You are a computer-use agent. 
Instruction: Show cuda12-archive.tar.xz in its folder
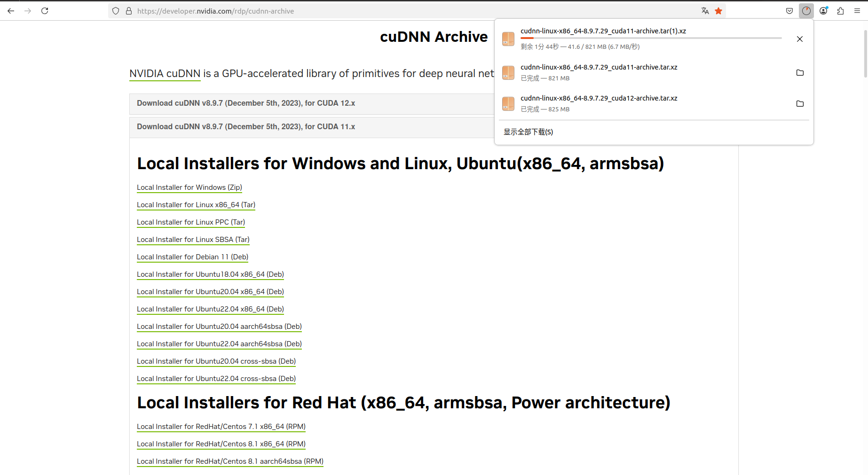point(800,104)
